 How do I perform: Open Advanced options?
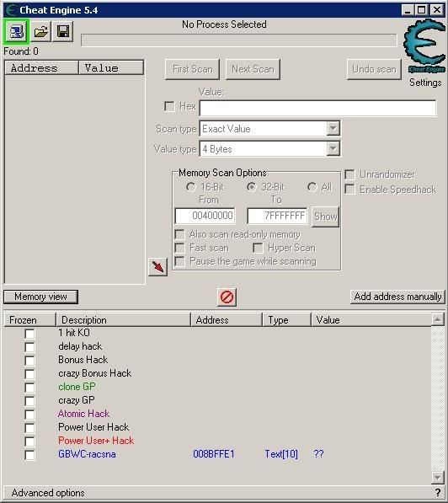(x=48, y=492)
